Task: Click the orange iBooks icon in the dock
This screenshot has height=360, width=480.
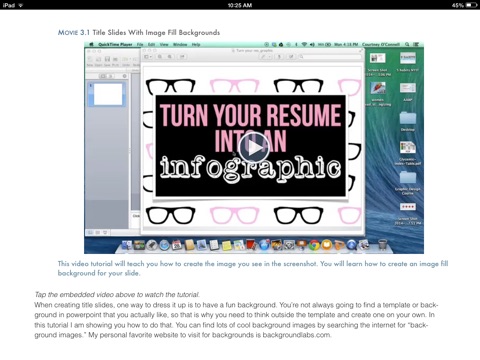Action: (x=326, y=245)
